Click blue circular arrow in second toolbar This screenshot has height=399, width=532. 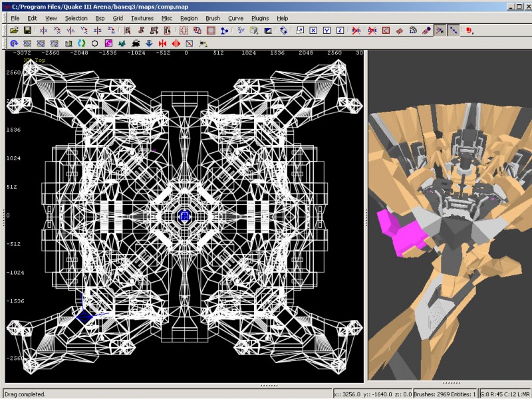point(14,43)
